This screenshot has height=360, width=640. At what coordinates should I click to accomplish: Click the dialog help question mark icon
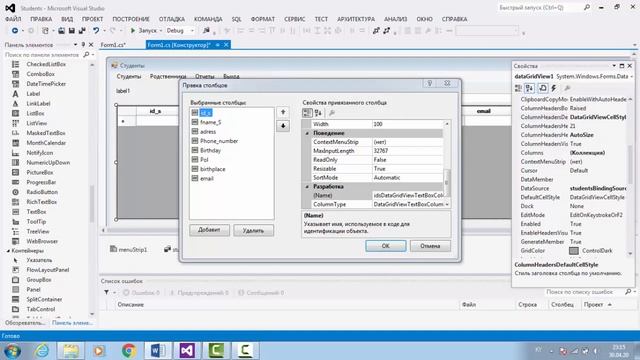pyautogui.click(x=429, y=83)
